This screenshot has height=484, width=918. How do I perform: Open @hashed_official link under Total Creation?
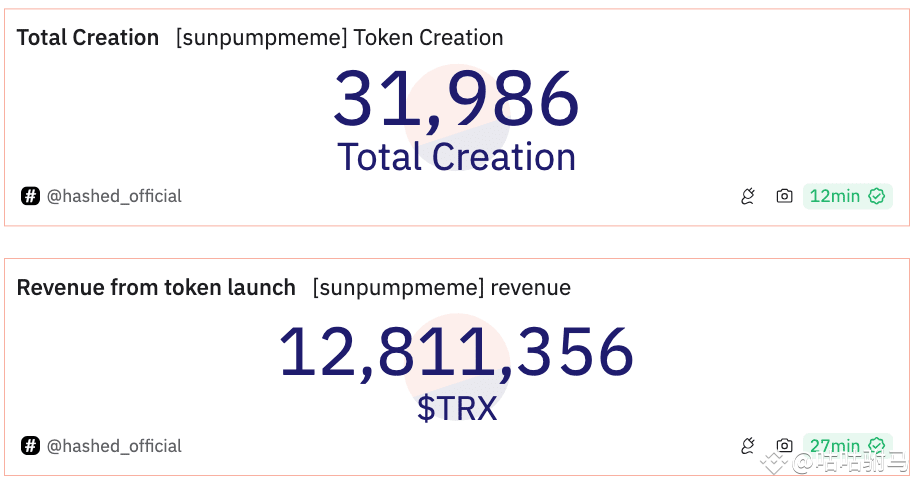tap(114, 196)
